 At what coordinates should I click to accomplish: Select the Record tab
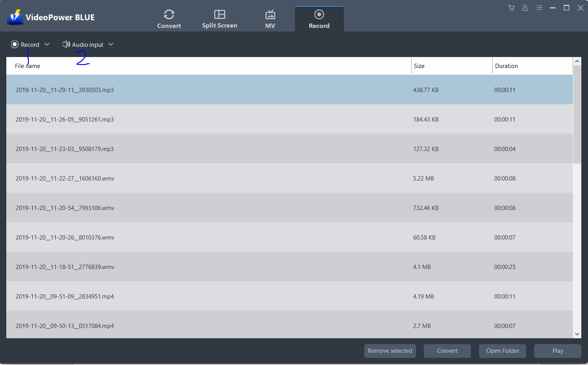319,19
